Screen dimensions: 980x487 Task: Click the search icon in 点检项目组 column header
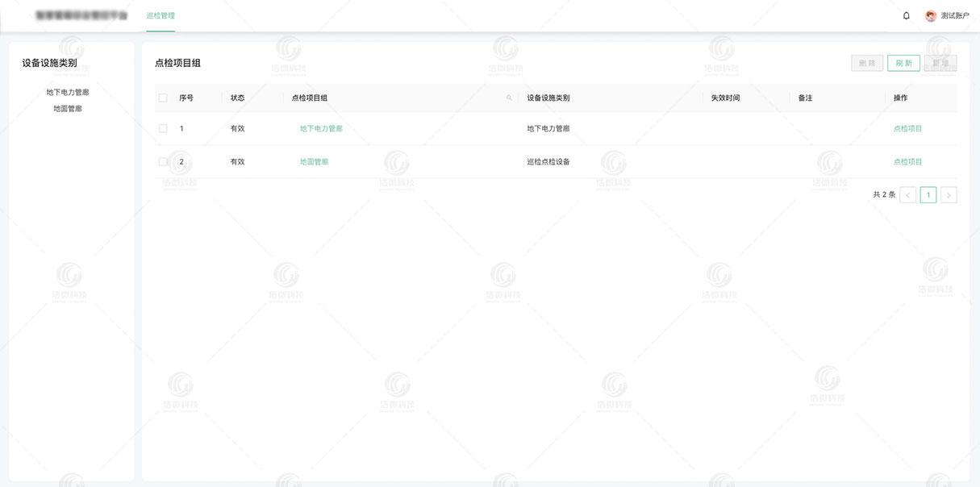pos(508,97)
